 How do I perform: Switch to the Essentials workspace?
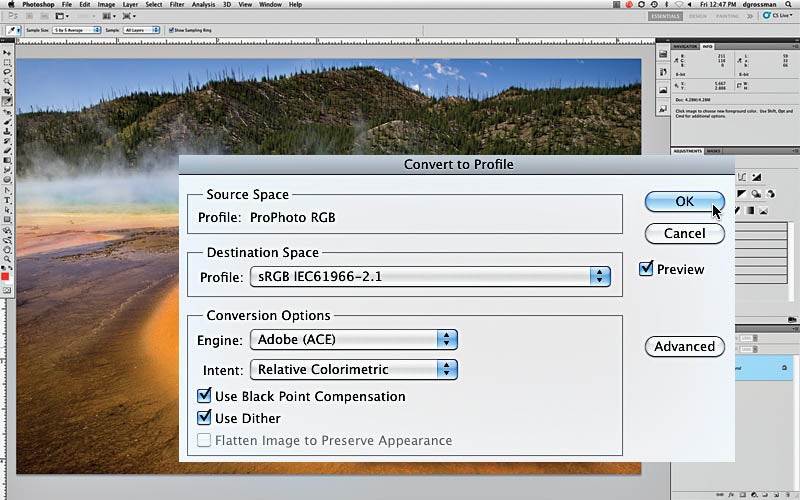coord(665,16)
